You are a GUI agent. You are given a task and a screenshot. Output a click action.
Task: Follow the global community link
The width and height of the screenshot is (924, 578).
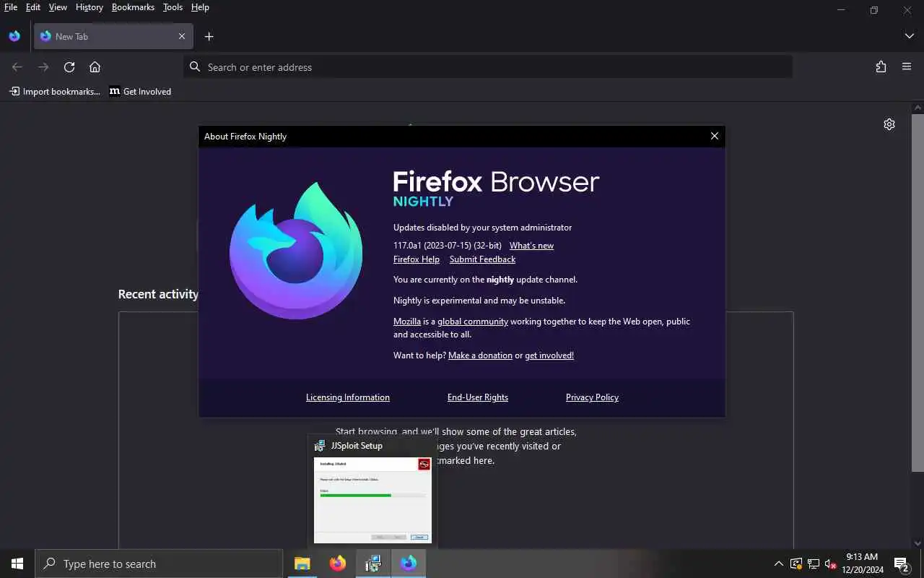473,322
